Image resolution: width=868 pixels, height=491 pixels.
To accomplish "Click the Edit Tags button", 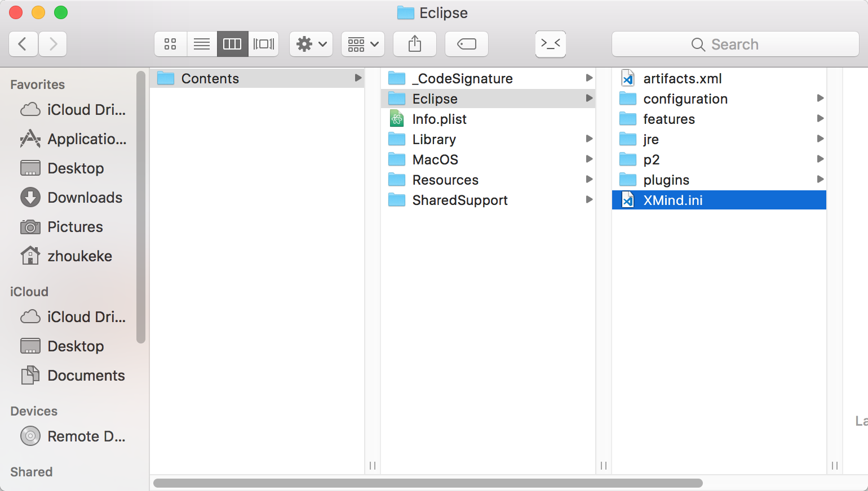I will [x=467, y=44].
